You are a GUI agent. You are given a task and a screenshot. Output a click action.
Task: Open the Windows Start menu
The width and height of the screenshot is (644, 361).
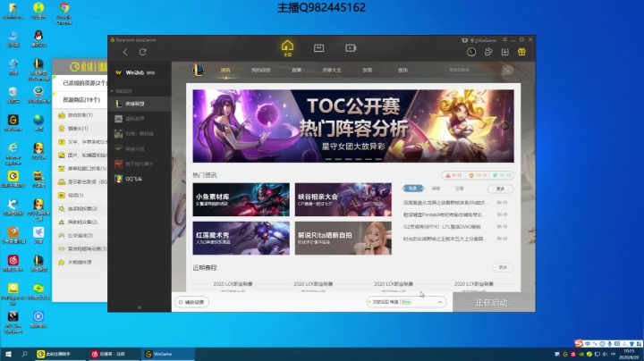click(x=8, y=354)
